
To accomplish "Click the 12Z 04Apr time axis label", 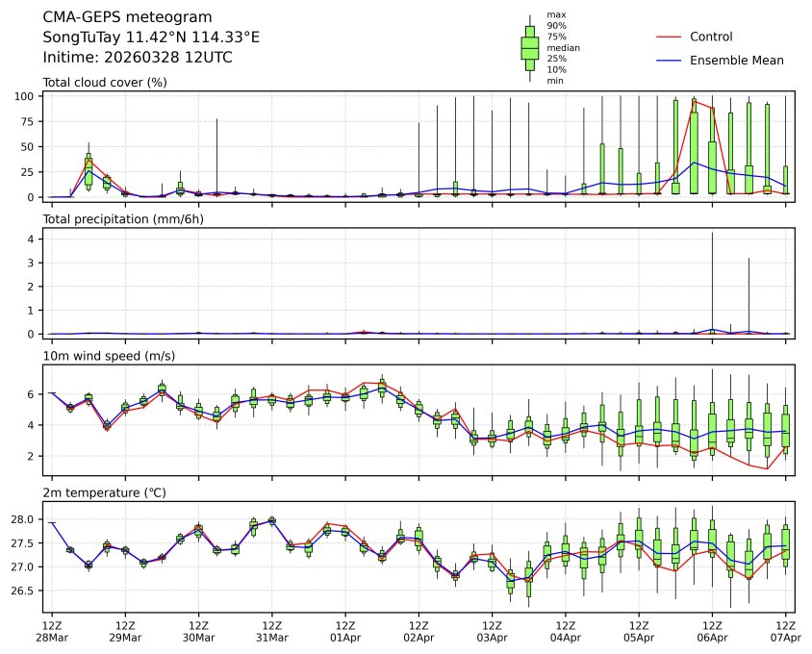I will (566, 631).
